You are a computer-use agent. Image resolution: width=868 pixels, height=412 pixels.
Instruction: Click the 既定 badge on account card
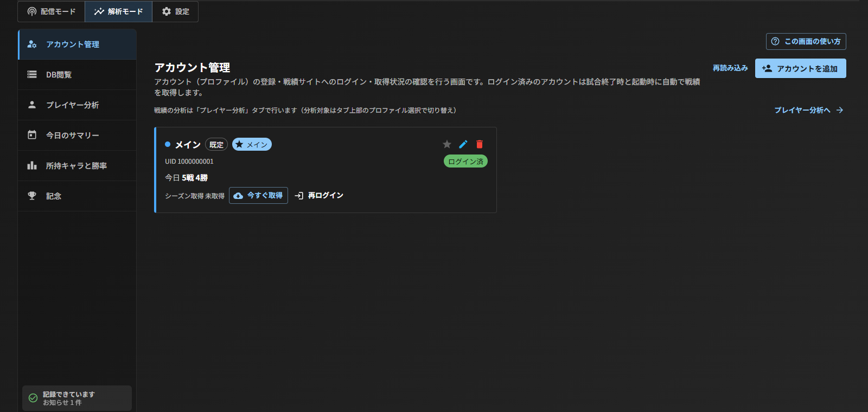[x=216, y=145]
